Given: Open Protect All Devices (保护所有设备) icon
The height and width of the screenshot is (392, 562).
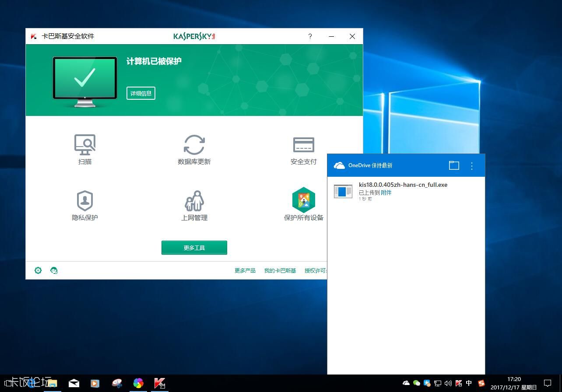Looking at the screenshot, I should (304, 200).
